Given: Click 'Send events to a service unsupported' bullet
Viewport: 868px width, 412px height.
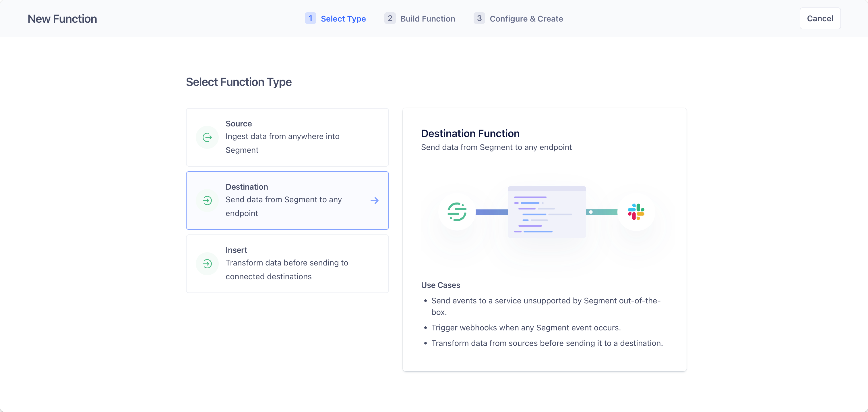Looking at the screenshot, I should (546, 306).
